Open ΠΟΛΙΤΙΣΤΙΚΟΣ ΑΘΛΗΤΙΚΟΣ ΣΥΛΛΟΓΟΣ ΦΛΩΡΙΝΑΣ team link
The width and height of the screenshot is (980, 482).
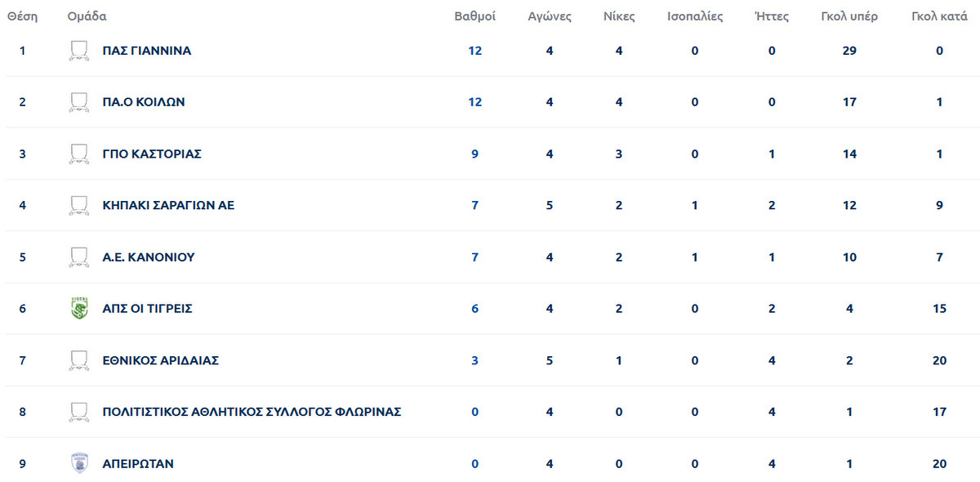click(252, 412)
